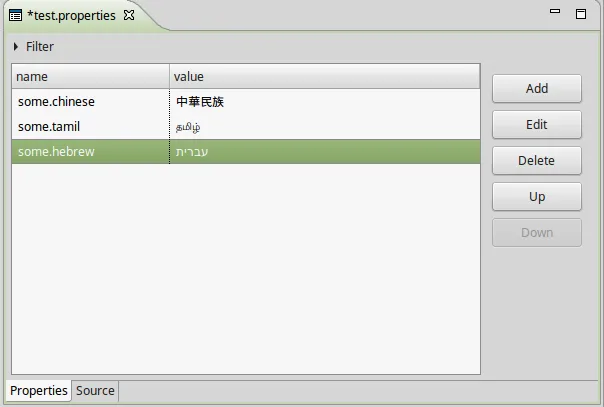Click the Chinese value cell
Screen dimensions: 604x407
tap(325, 102)
